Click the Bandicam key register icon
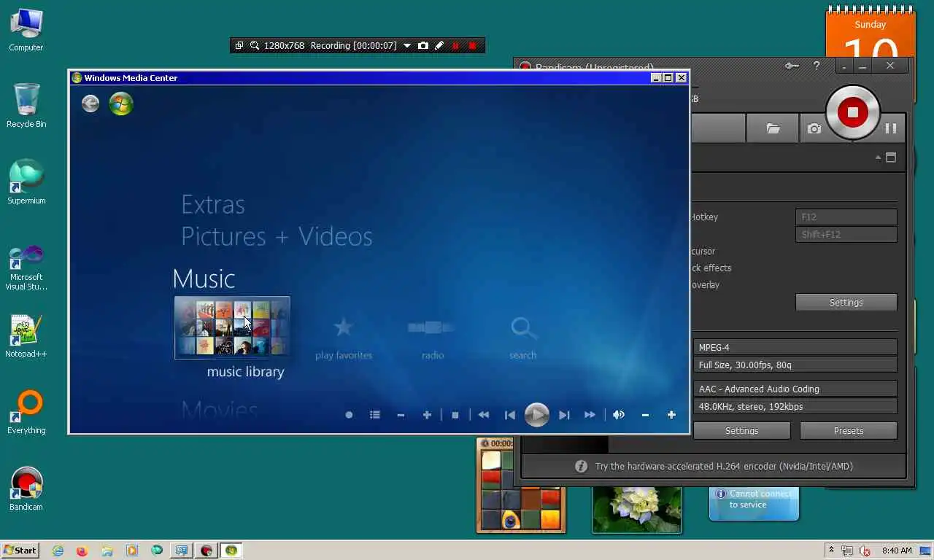This screenshot has width=934, height=560. tap(792, 66)
